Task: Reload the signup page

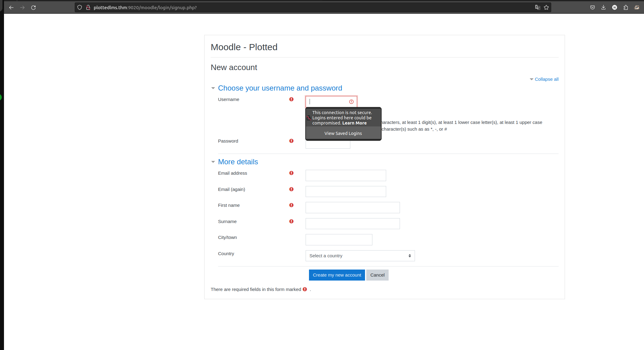Action: point(33,7)
